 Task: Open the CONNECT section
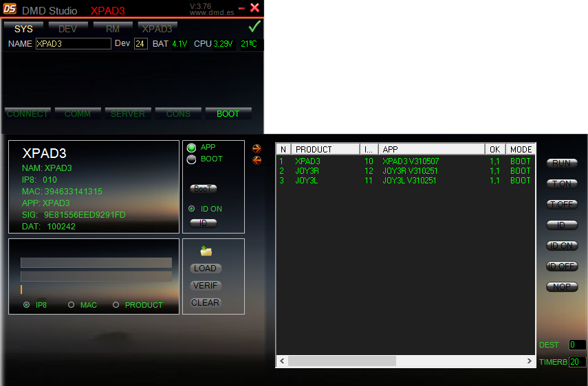(x=28, y=113)
